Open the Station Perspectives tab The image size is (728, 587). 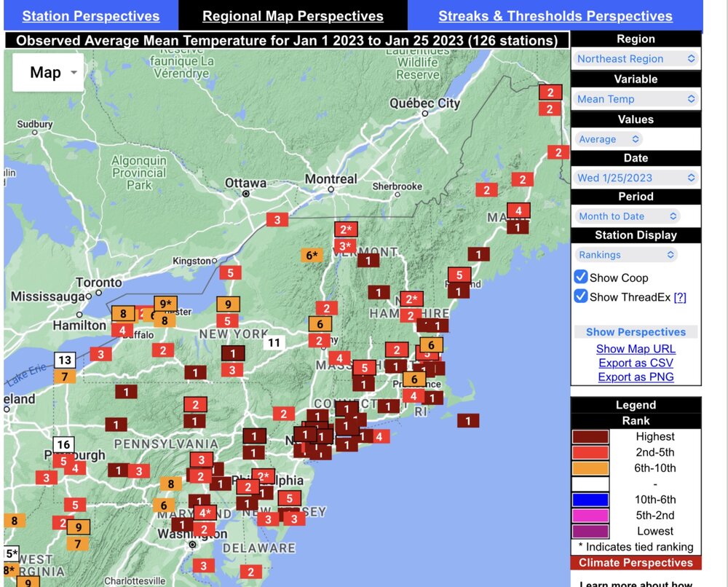(x=91, y=16)
